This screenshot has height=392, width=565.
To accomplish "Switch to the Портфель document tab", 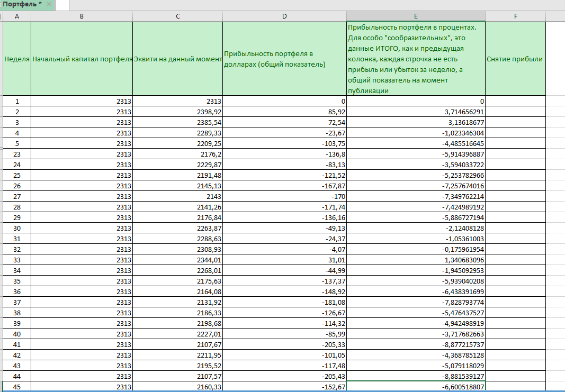I will [x=21, y=5].
